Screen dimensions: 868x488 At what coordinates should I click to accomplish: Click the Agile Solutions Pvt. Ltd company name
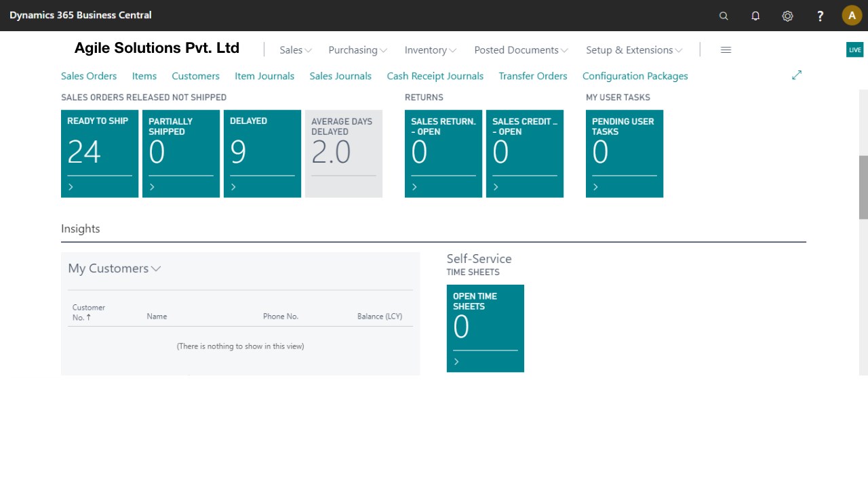coord(157,48)
